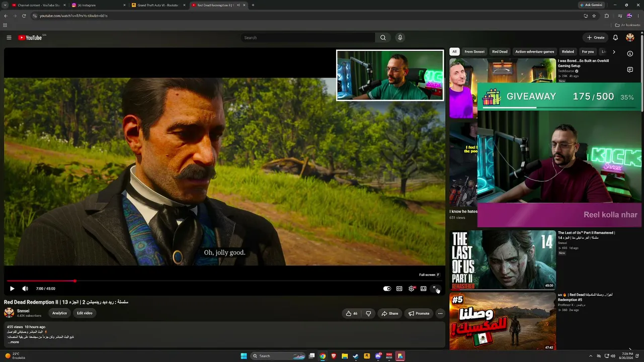Screen dimensions: 644x362
Task: Show more chips with right arrow
Action: [x=614, y=52]
